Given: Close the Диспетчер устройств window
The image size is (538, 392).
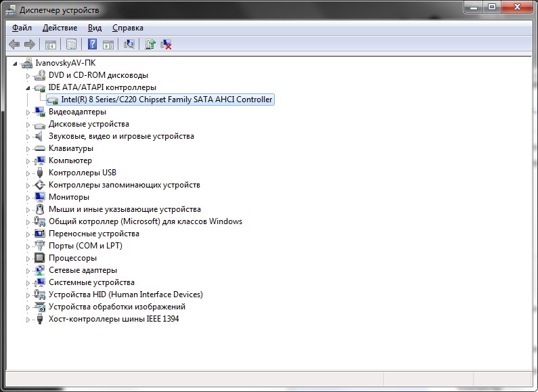Looking at the screenshot, I should tap(518, 7).
